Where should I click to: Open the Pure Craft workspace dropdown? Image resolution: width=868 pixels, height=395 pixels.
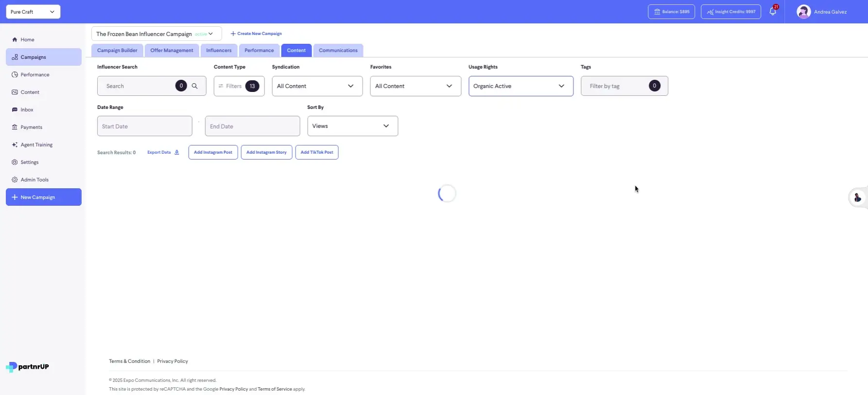pos(33,12)
